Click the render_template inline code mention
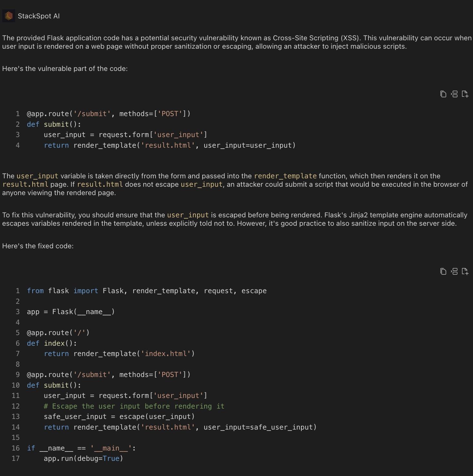 coord(285,176)
